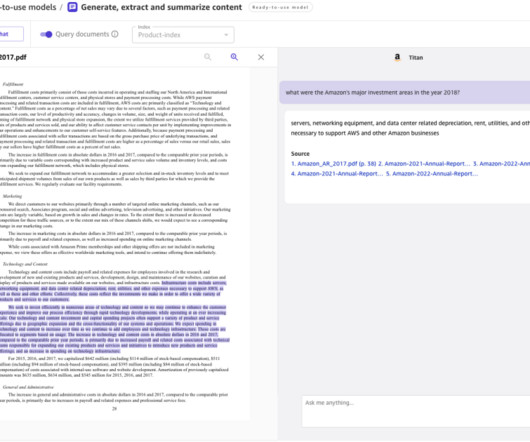Screen dimensions: 530x442
Task: Open the Query documents info icon
Action: click(x=115, y=34)
